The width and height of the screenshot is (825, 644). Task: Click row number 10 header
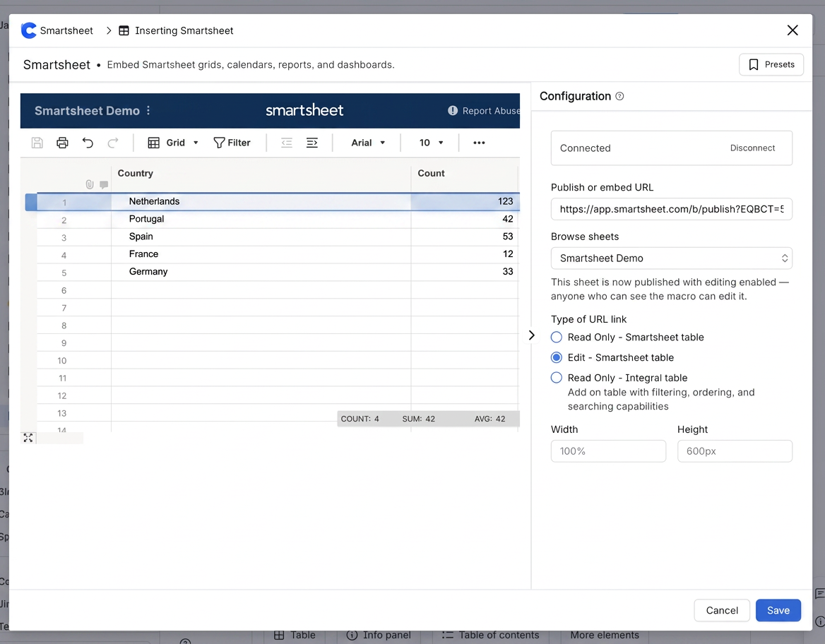click(x=62, y=360)
